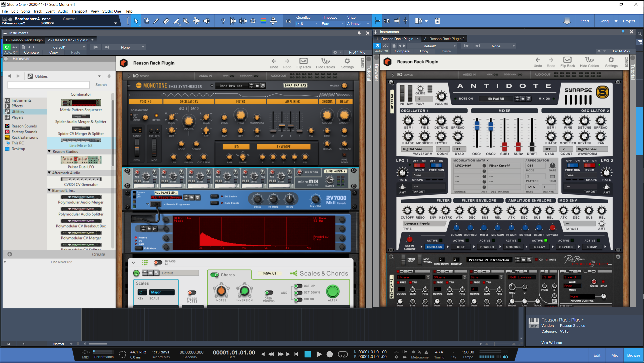Open the Snap Adaptive dropdown
644x363 pixels.
tap(358, 24)
